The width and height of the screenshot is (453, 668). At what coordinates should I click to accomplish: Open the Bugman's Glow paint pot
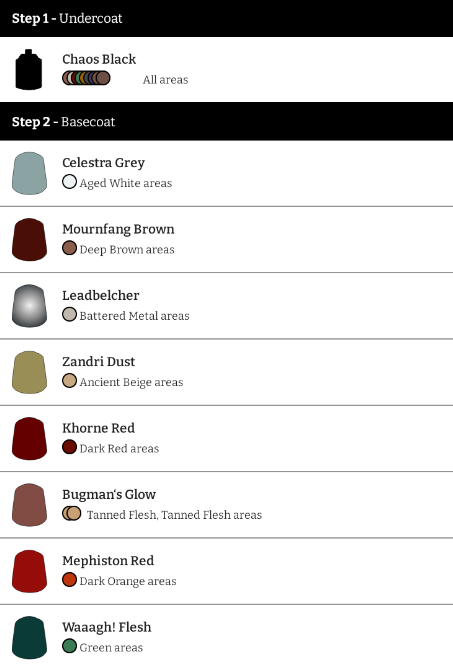click(x=29, y=505)
